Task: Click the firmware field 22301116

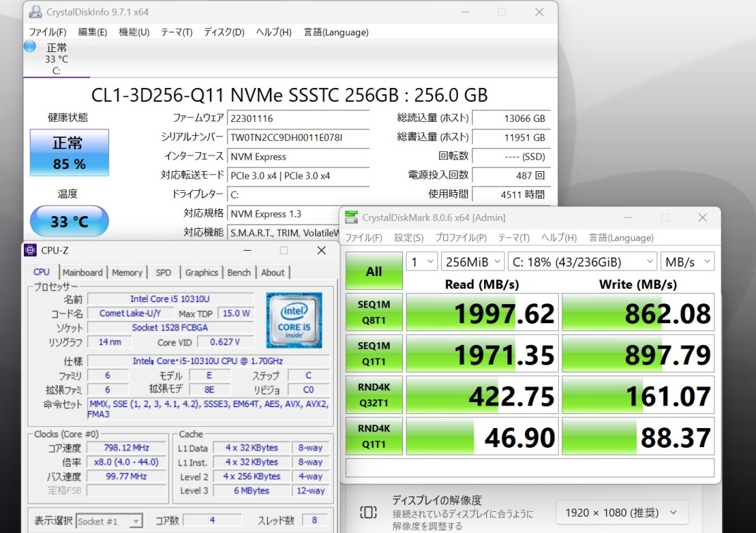Action: tap(298, 118)
